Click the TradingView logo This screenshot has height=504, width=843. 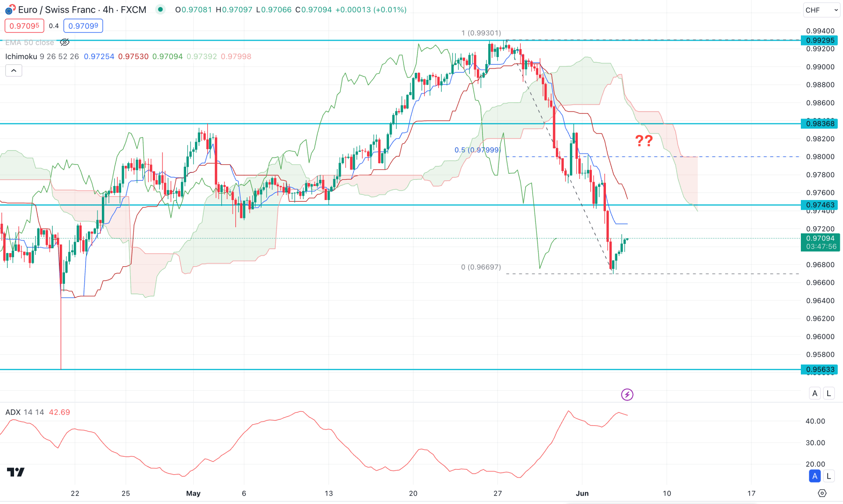(16, 472)
